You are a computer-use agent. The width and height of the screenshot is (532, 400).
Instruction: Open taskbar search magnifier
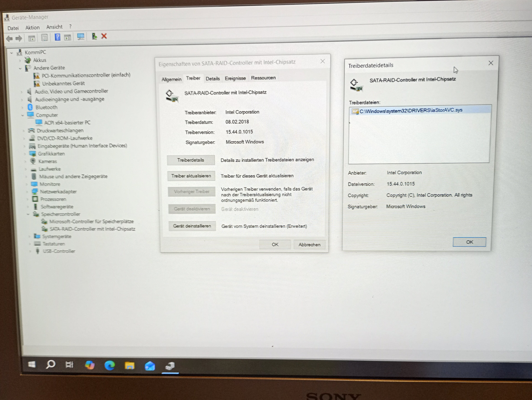[51, 365]
